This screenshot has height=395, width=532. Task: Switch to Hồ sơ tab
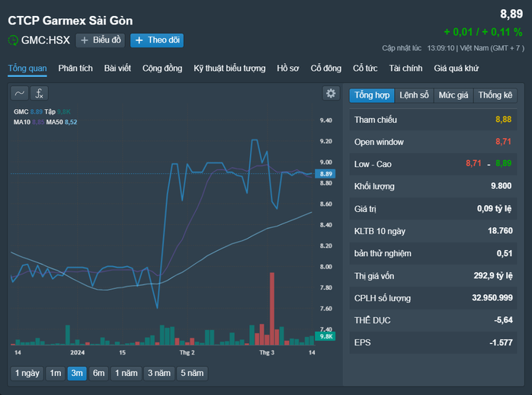(287, 68)
